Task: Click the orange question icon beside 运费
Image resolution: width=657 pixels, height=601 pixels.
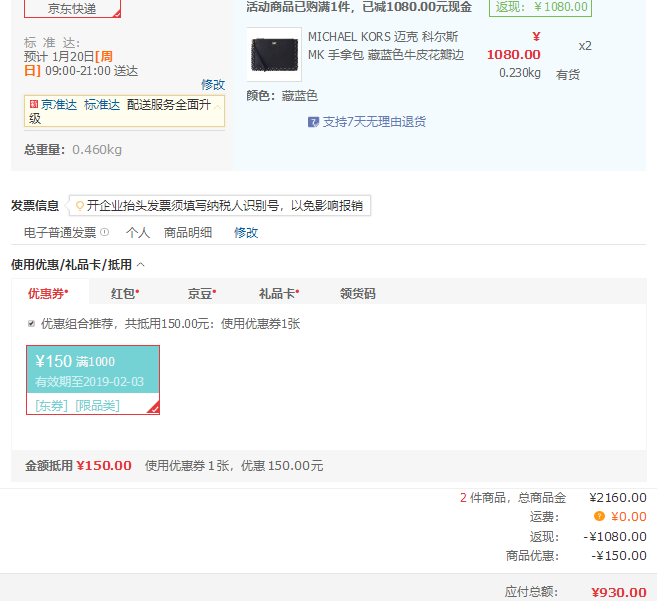Action: 599,516
